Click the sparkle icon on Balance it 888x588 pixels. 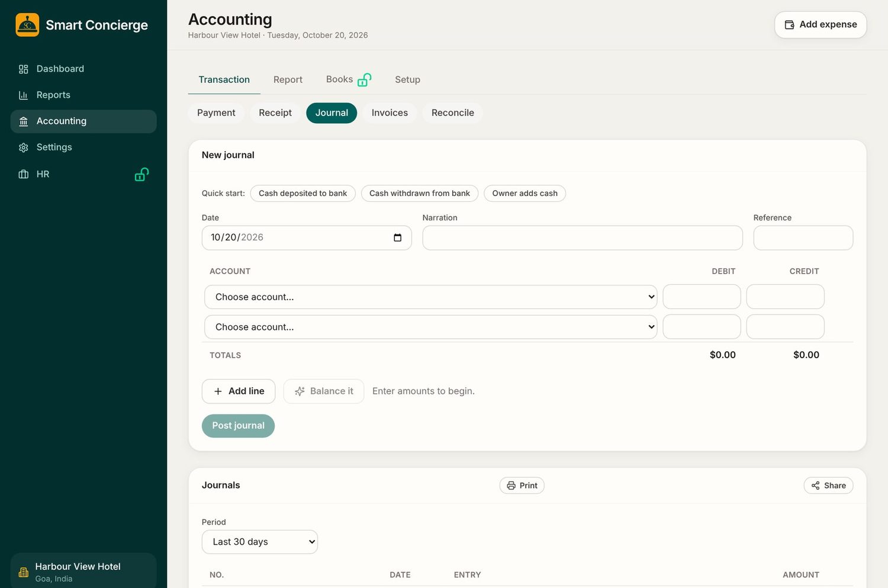coord(300,391)
